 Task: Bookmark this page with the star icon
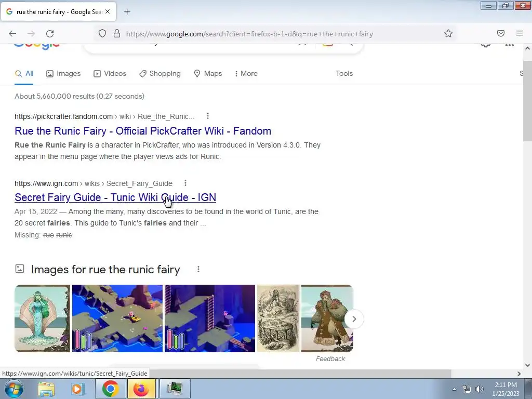point(448,33)
